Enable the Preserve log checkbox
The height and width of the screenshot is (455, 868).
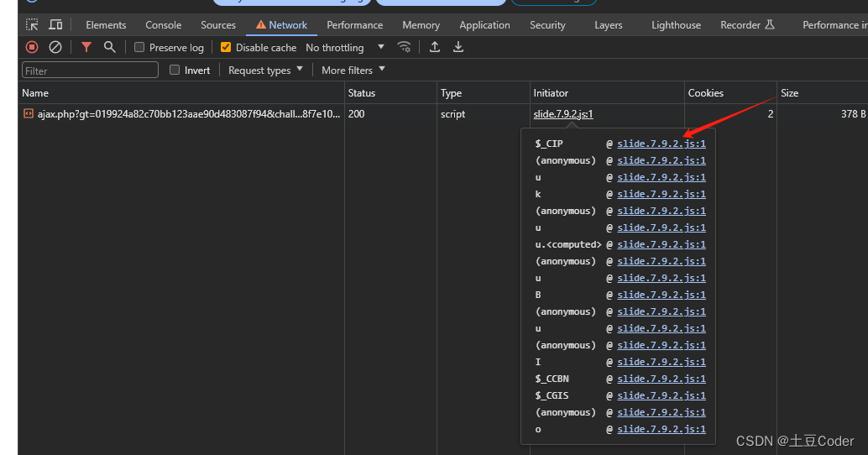coord(139,48)
